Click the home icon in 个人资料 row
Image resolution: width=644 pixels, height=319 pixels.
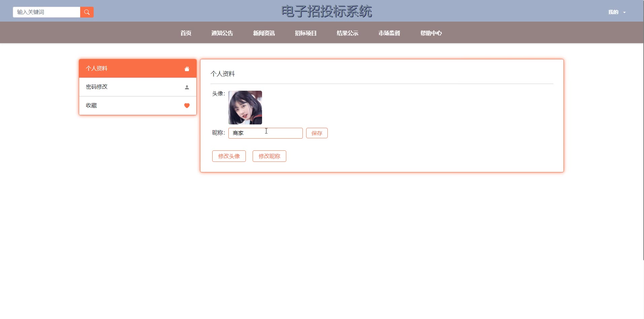(x=187, y=69)
